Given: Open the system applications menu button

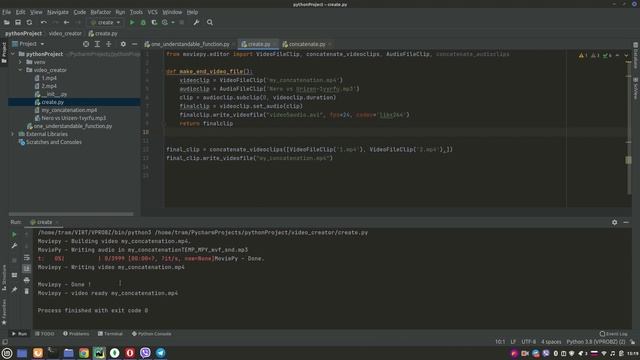Looking at the screenshot, I should [x=7, y=353].
